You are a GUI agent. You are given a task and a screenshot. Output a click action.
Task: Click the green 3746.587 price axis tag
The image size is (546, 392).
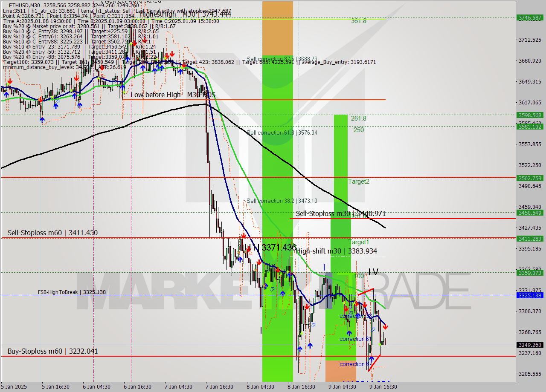click(530, 17)
